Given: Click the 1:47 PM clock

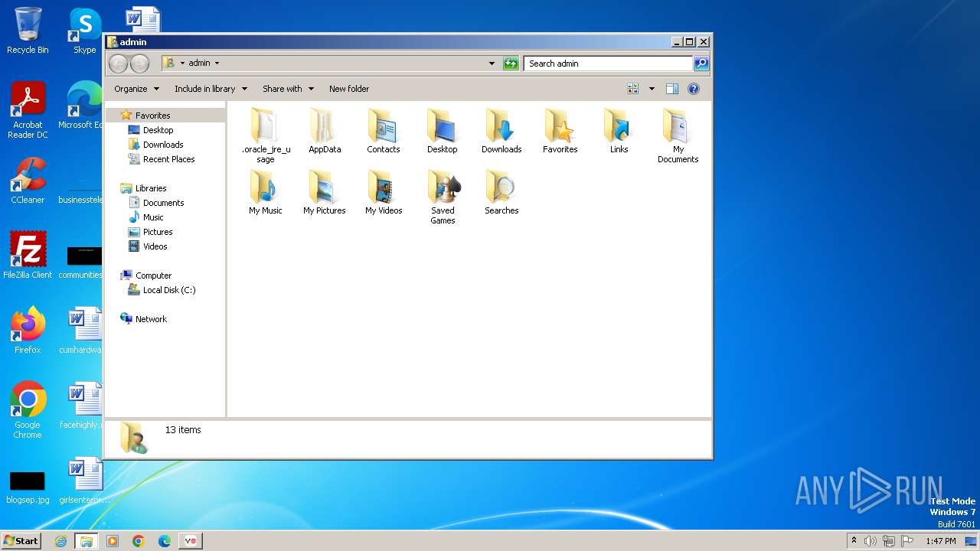Looking at the screenshot, I should [940, 541].
